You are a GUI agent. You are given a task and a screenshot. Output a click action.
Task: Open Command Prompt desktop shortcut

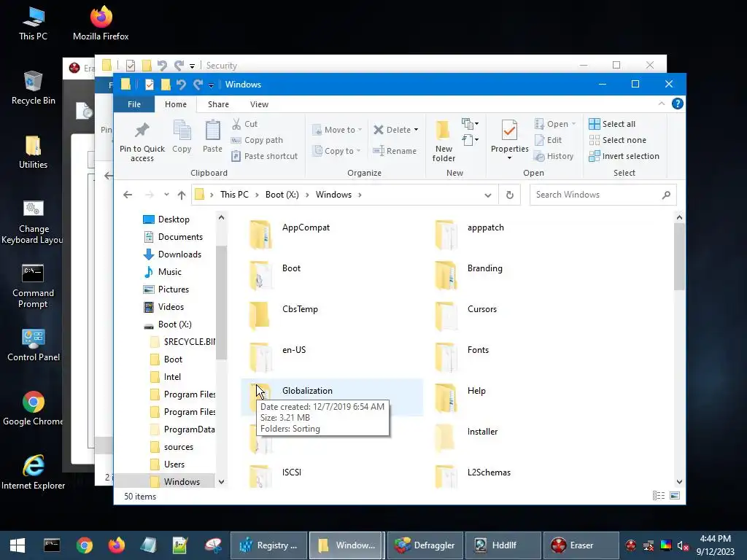(x=33, y=286)
